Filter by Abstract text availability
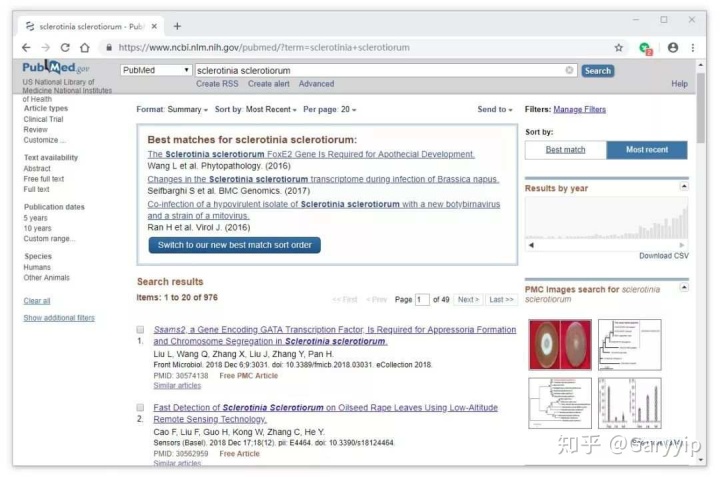The width and height of the screenshot is (720, 477). point(37,169)
